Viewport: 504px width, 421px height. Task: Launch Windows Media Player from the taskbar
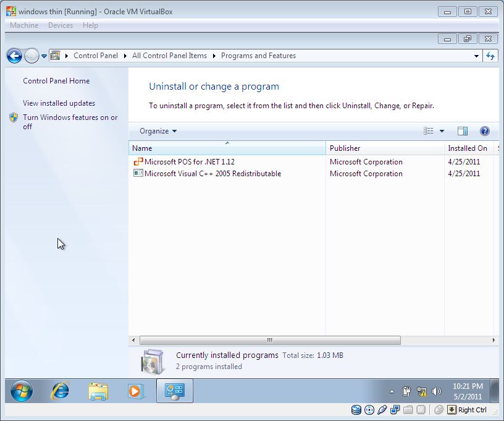pos(136,391)
